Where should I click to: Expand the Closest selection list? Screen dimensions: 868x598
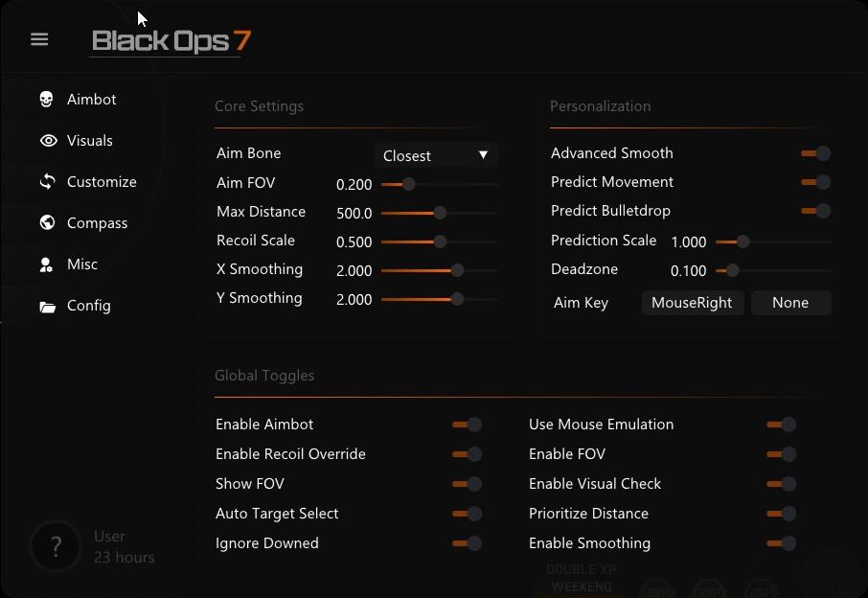(x=436, y=154)
